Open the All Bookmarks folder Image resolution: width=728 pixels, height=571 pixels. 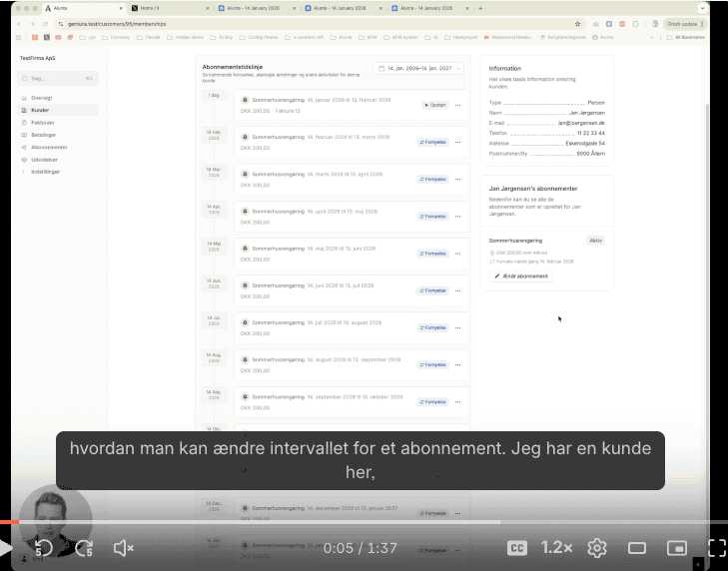[686, 37]
